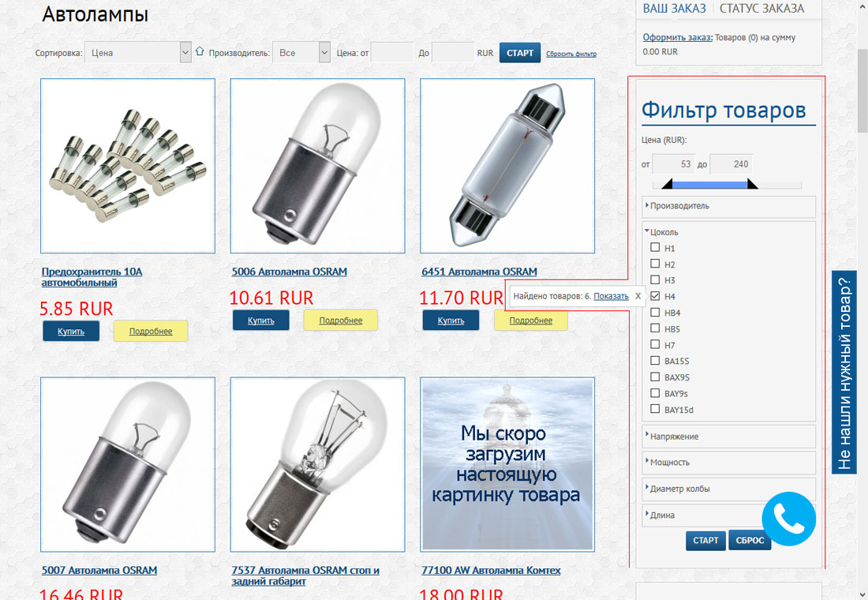
Task: Check the BAY15d socket checkbox
Action: [655, 409]
